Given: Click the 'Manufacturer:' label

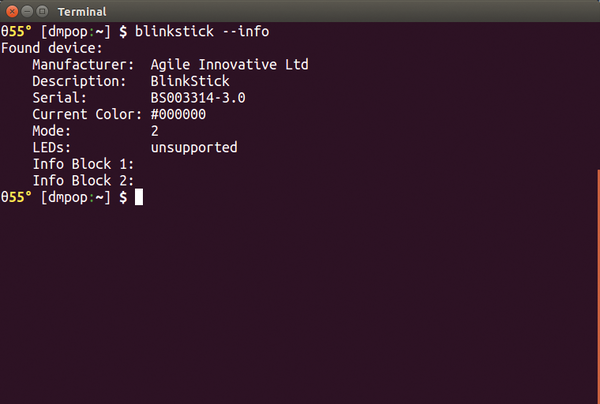Looking at the screenshot, I should (x=83, y=65).
